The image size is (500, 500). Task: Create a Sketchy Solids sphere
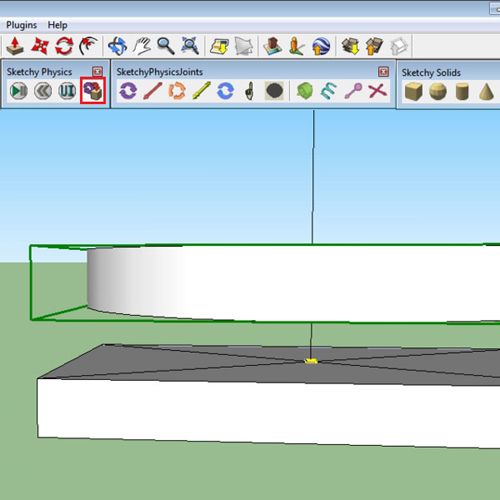click(438, 92)
